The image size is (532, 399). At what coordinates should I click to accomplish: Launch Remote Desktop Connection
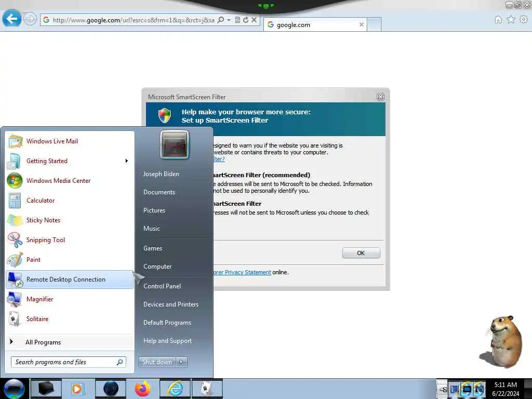(x=70, y=279)
